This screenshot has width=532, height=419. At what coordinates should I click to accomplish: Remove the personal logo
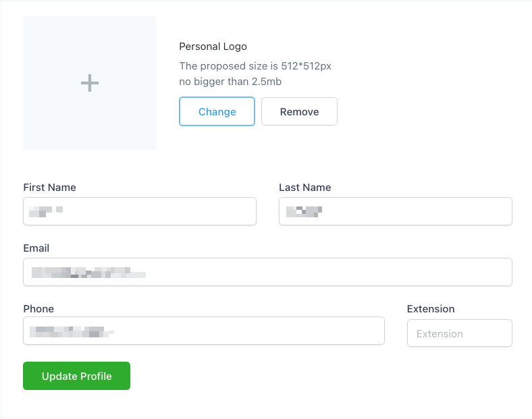pos(299,111)
